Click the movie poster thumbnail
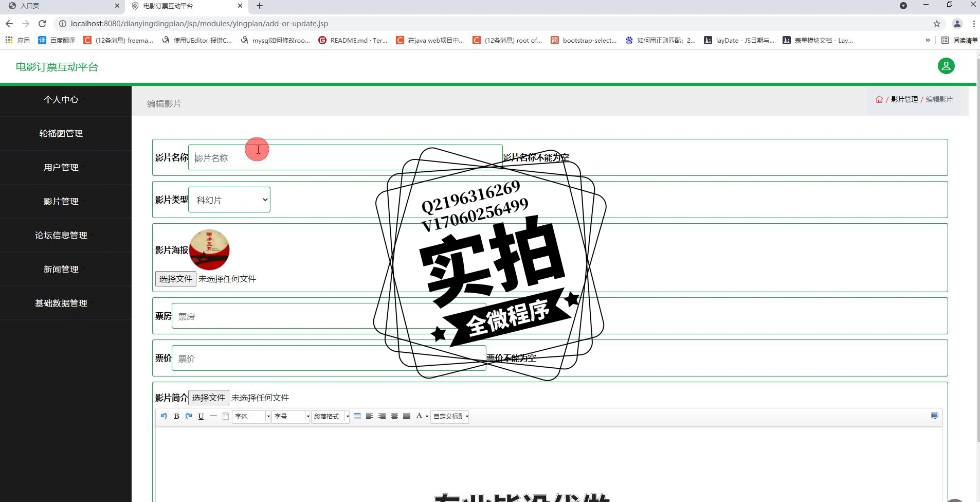Screen dimensions: 980x502 tap(209, 250)
